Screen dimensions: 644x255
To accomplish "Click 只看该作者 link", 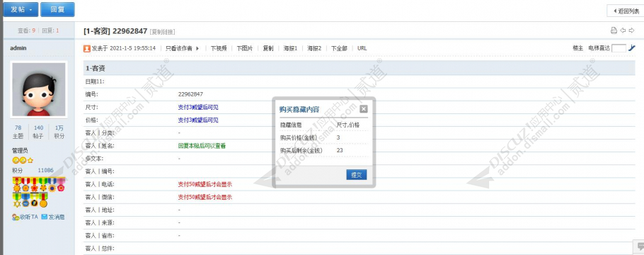I will [x=178, y=48].
